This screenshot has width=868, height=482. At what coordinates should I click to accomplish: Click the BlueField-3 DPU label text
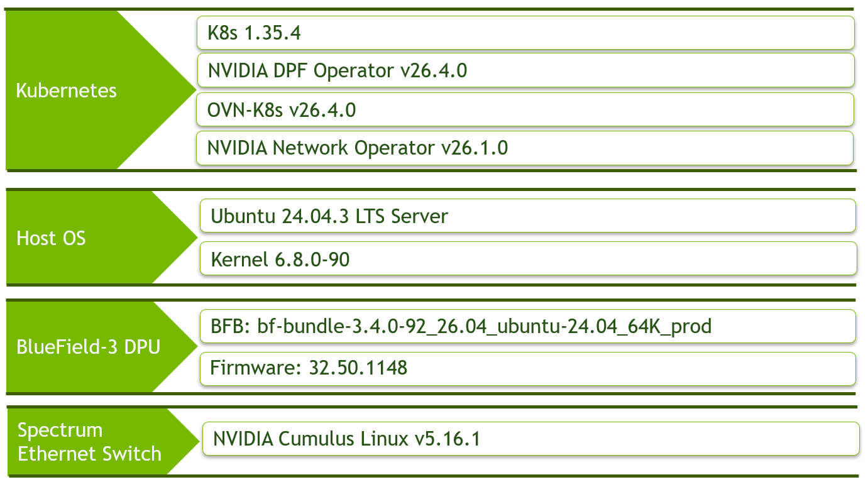(x=89, y=346)
